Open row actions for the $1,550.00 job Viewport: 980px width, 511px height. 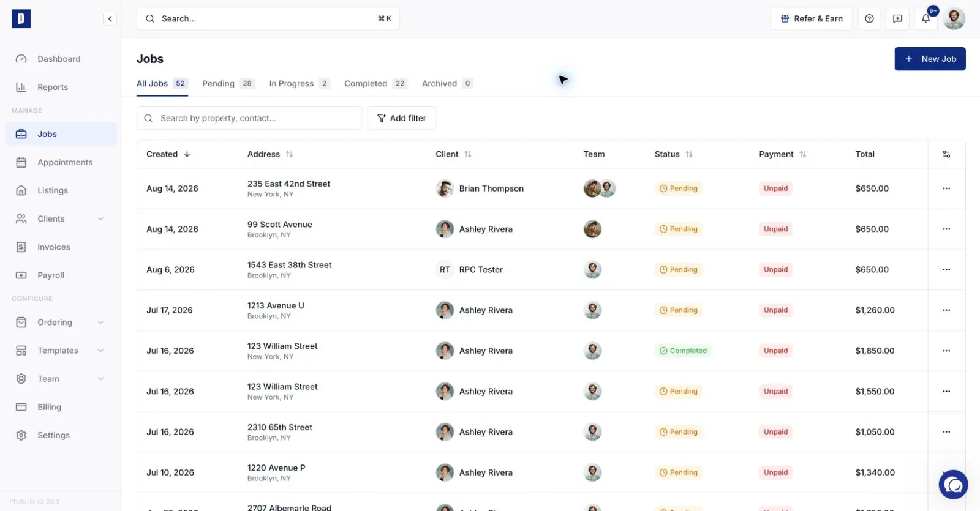coord(946,391)
